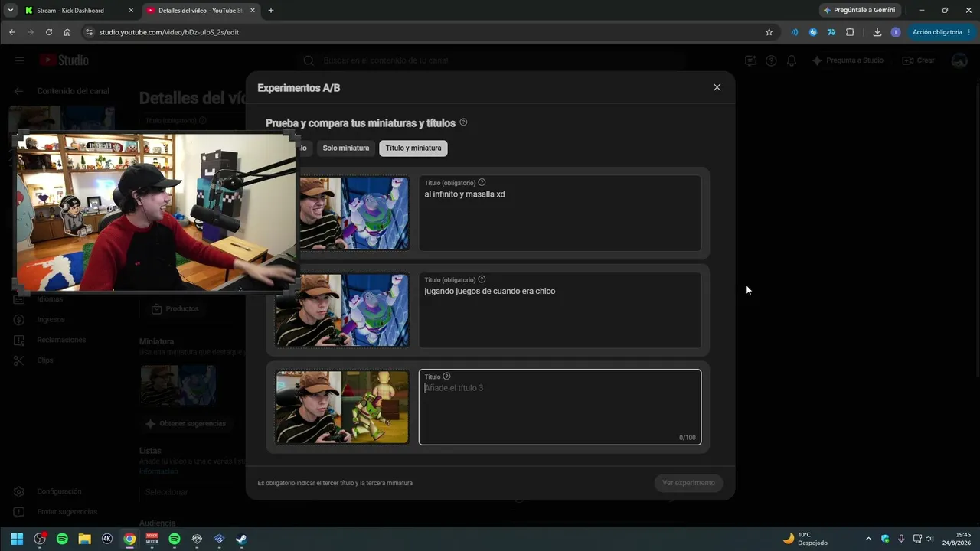Click the 'Acción obligatoria' button
Viewport: 980px width, 551px height.
pyautogui.click(x=942, y=32)
